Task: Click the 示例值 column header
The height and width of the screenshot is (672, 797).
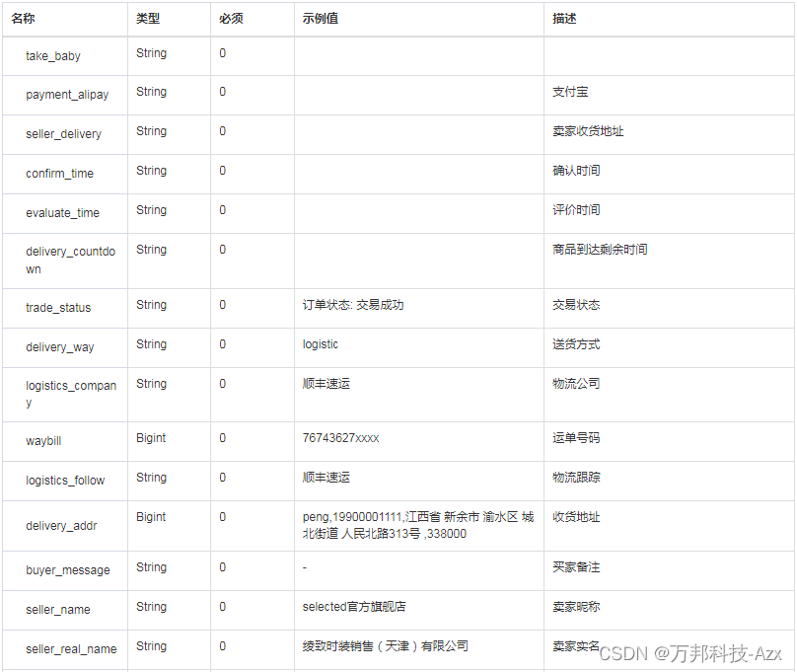Action: [321, 19]
